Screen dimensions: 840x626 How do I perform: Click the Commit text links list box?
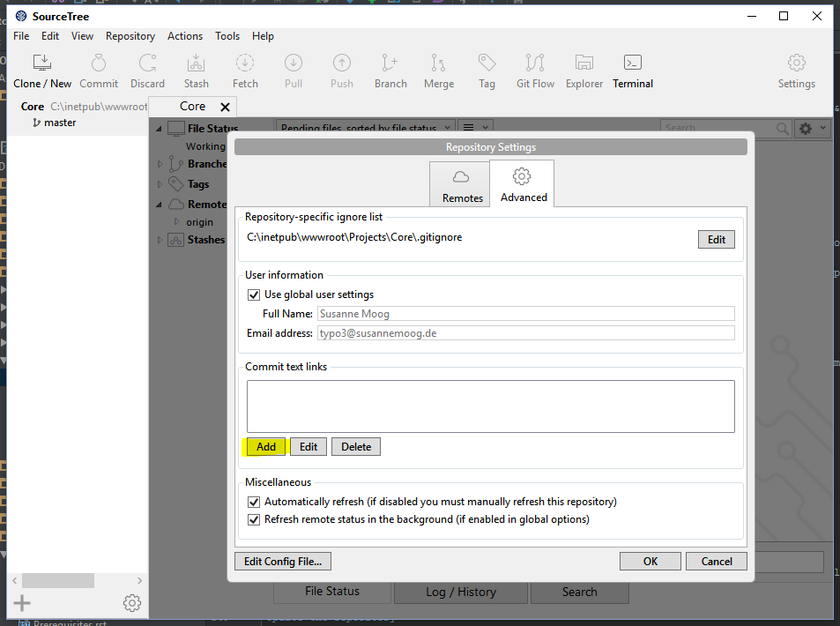pos(491,406)
